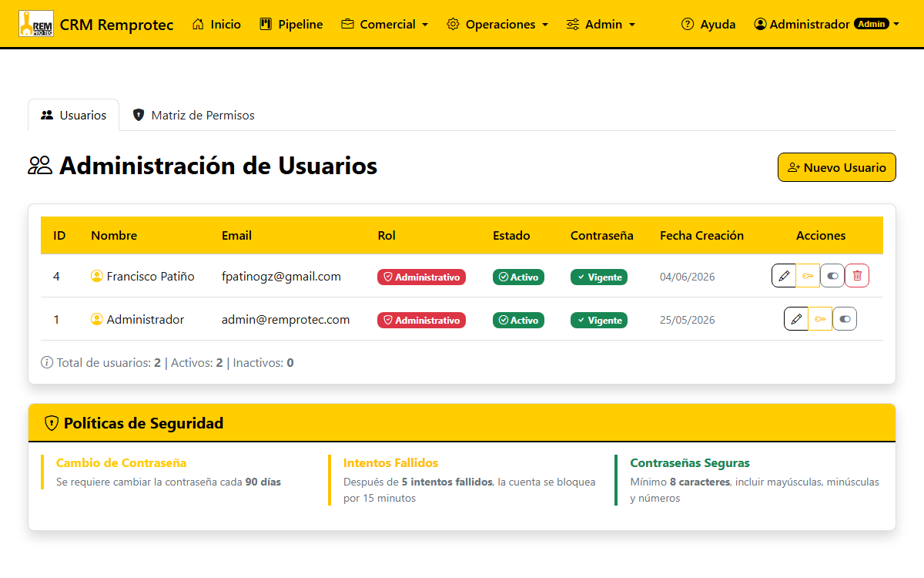Image resolution: width=924 pixels, height=578 pixels.
Task: Open the Comercial dropdown menu
Action: [384, 25]
